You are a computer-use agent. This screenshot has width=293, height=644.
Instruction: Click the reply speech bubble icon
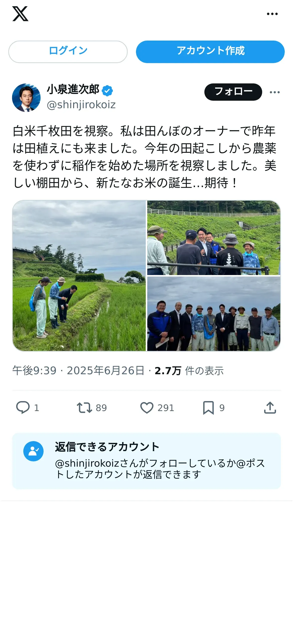point(23,408)
